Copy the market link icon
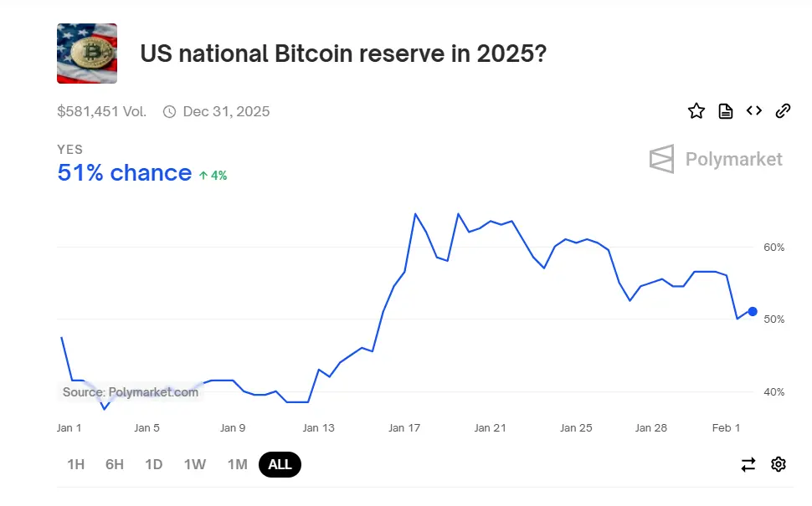 tap(783, 110)
